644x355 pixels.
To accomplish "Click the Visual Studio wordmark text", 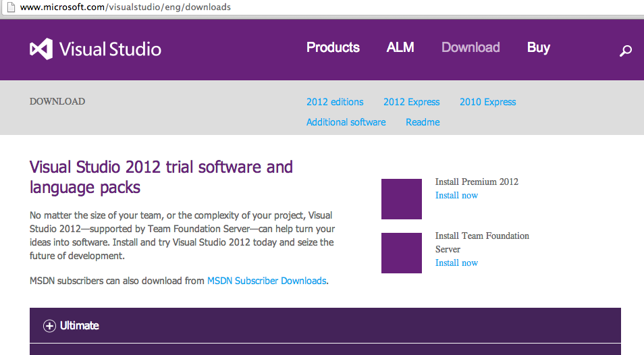I will tap(110, 49).
